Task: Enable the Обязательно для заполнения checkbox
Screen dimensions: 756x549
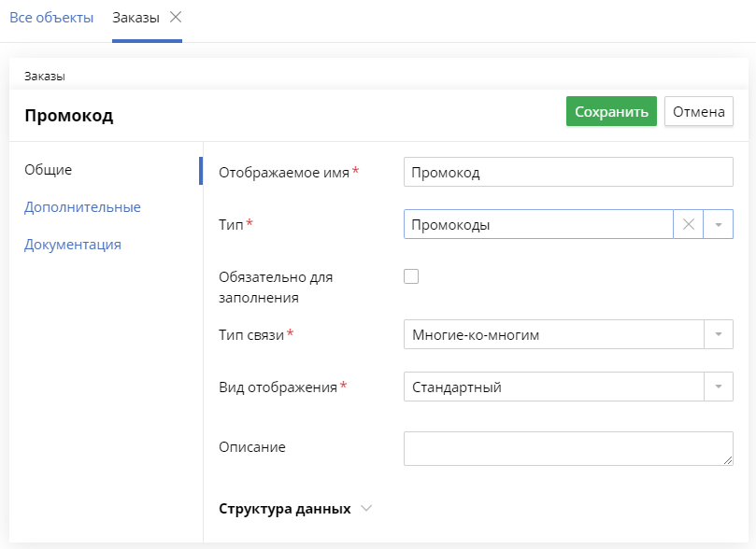Action: [411, 276]
